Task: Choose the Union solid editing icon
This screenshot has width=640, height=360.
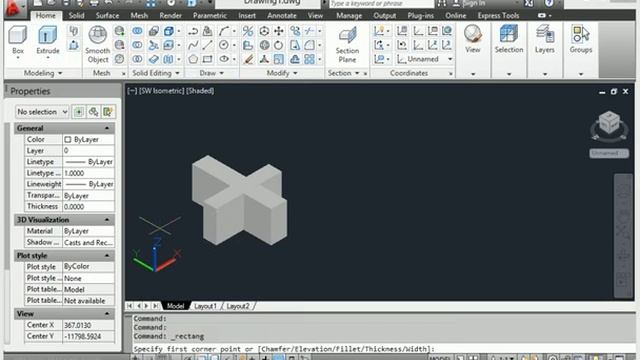Action: tap(138, 31)
